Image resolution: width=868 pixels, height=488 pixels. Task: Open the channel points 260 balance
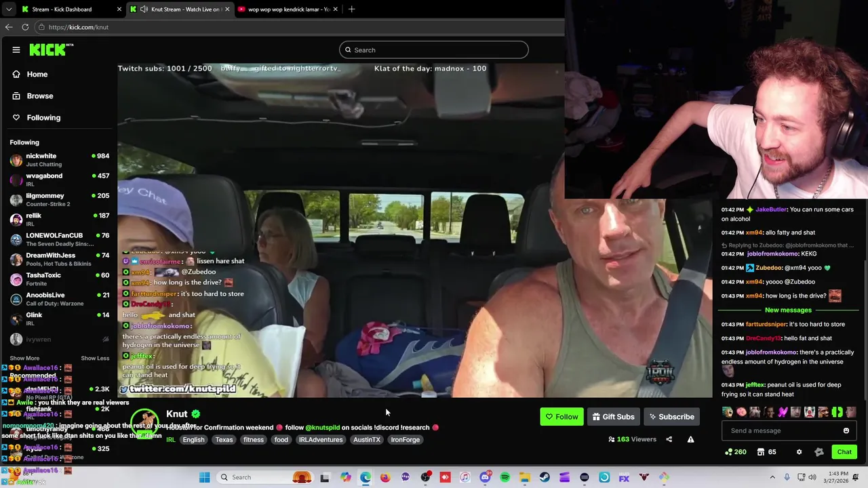point(735,452)
